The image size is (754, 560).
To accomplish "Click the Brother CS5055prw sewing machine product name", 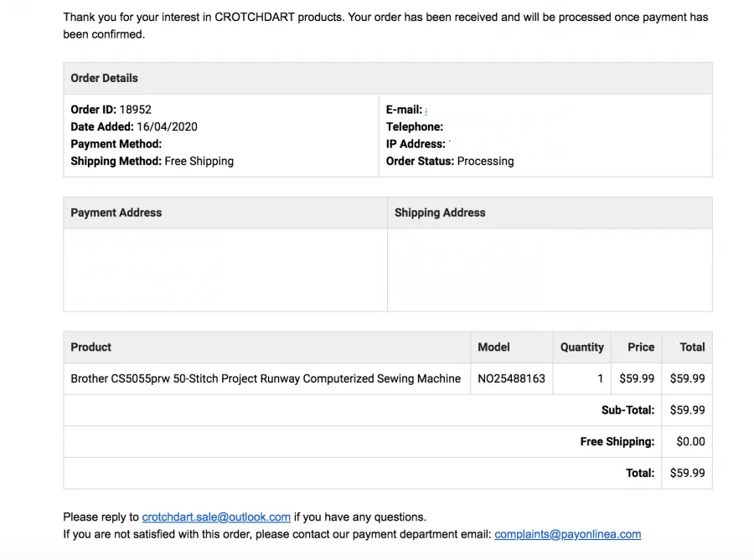I will [x=266, y=378].
